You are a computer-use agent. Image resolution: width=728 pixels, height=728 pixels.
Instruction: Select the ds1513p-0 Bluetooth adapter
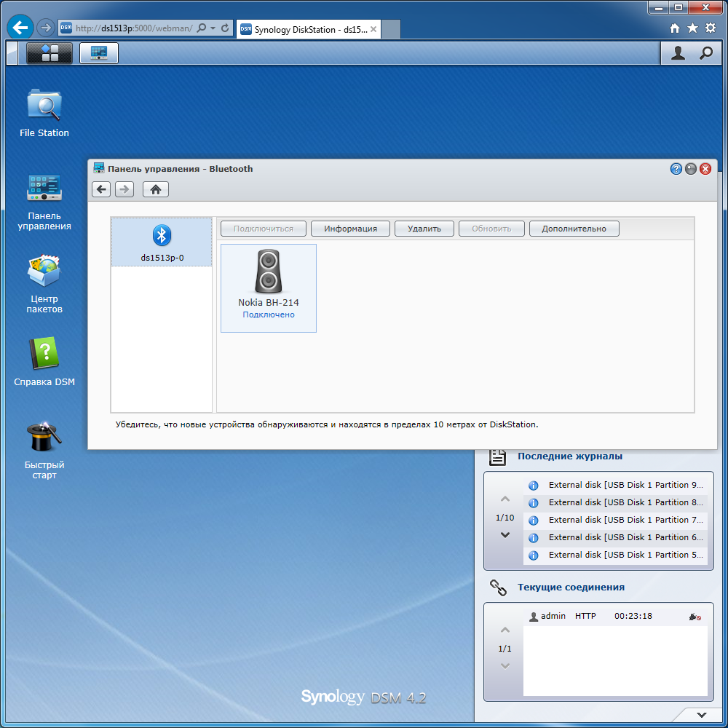pos(162,242)
